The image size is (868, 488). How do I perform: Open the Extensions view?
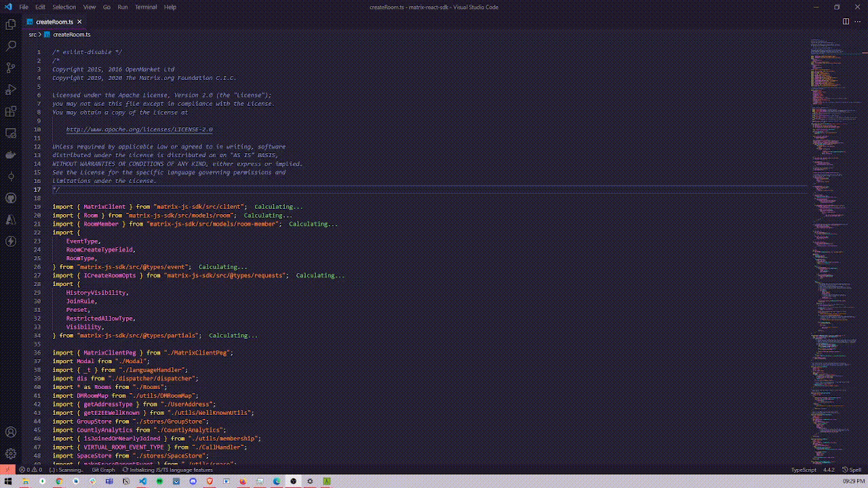coord(10,111)
